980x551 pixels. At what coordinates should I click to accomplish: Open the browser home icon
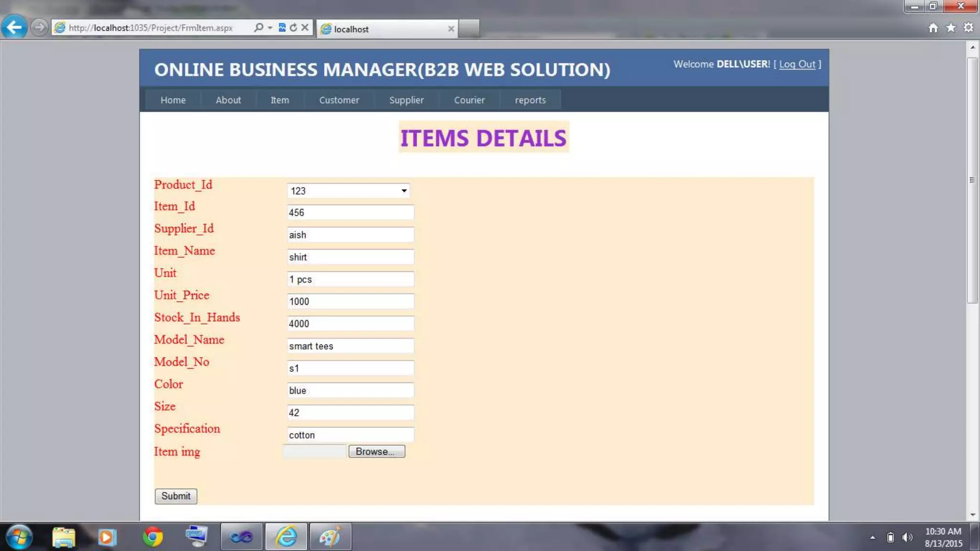click(933, 28)
